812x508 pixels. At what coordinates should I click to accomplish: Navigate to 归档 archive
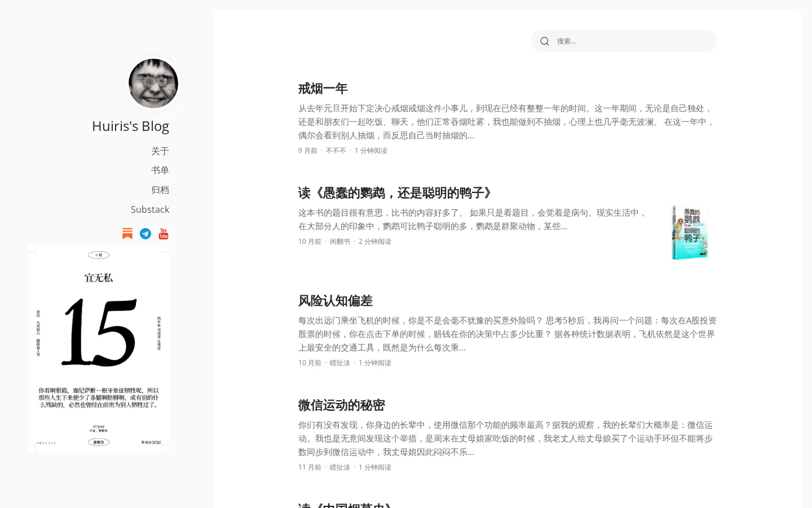160,190
